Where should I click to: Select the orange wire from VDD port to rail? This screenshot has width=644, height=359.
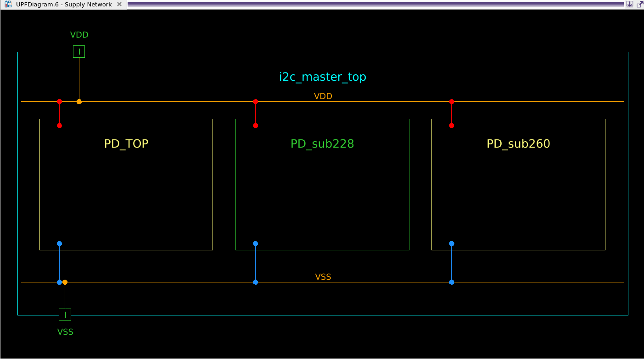(x=79, y=78)
